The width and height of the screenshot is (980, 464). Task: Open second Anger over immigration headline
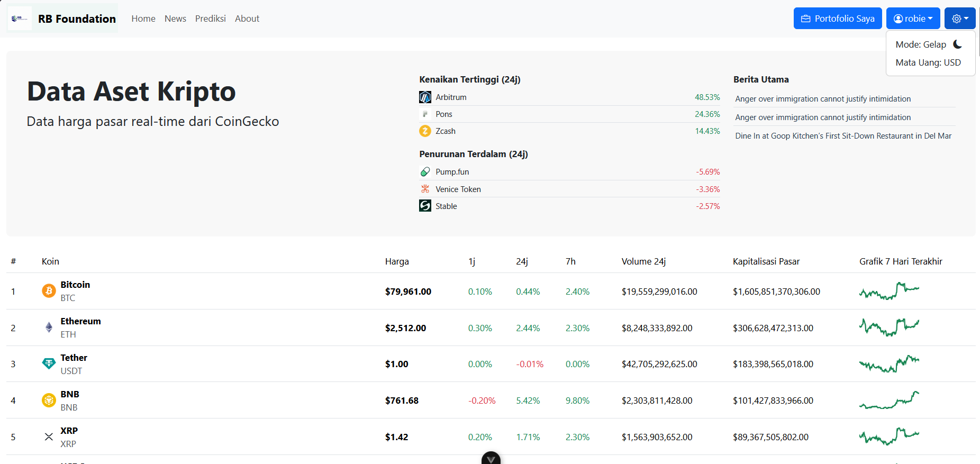[x=823, y=117]
